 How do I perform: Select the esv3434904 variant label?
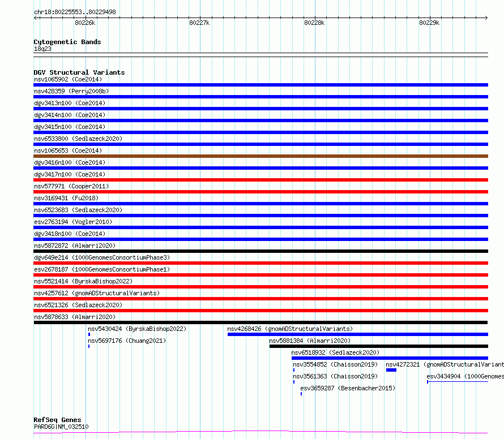click(465, 376)
